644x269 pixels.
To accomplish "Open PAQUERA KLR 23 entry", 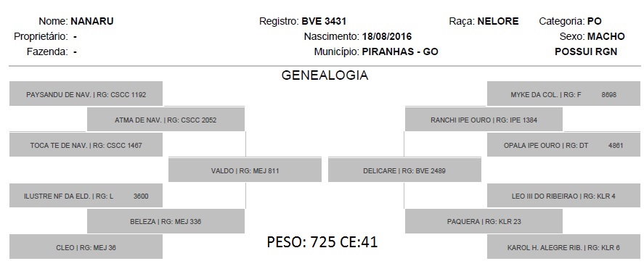I will point(484,221).
